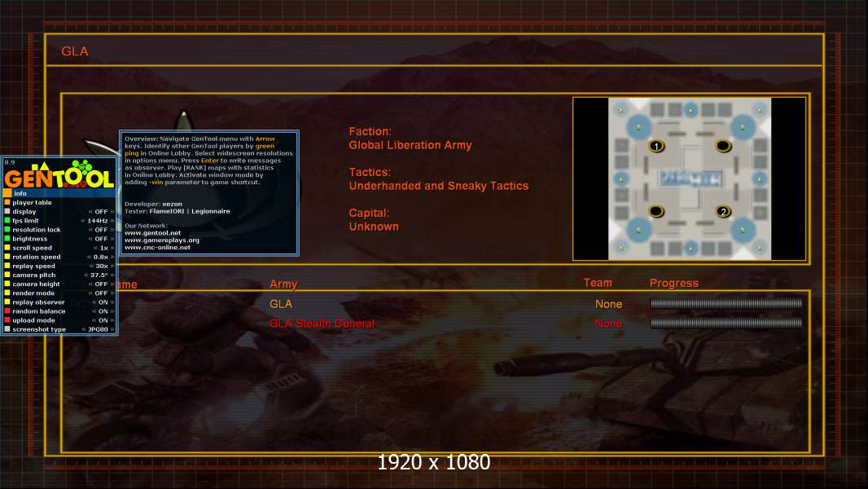
Task: Click the green square beside resolution lock
Action: [7, 229]
